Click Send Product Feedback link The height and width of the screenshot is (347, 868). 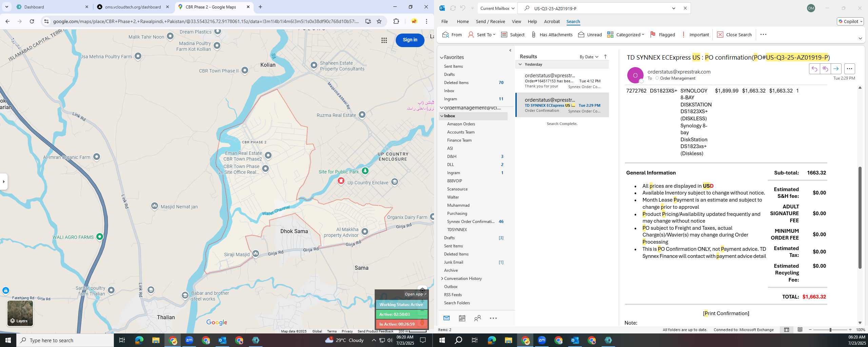(375, 331)
